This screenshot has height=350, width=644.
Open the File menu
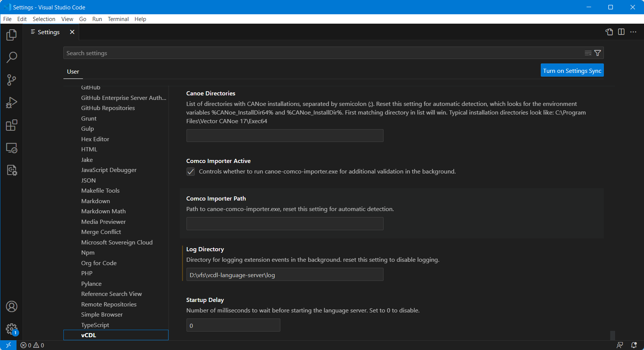click(x=8, y=19)
